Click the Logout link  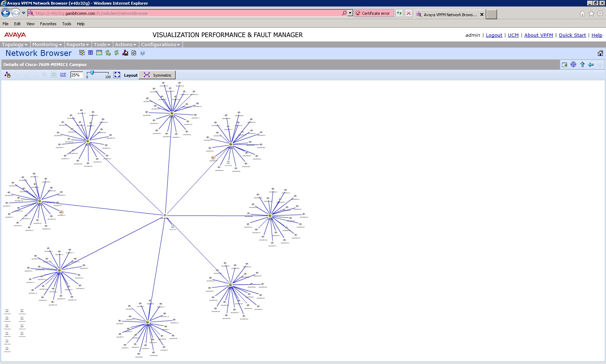tap(494, 35)
